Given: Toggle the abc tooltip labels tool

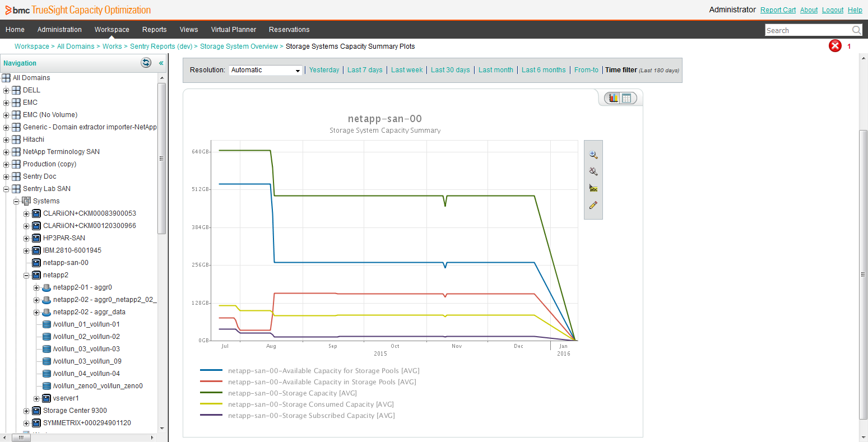Looking at the screenshot, I should click(593, 188).
